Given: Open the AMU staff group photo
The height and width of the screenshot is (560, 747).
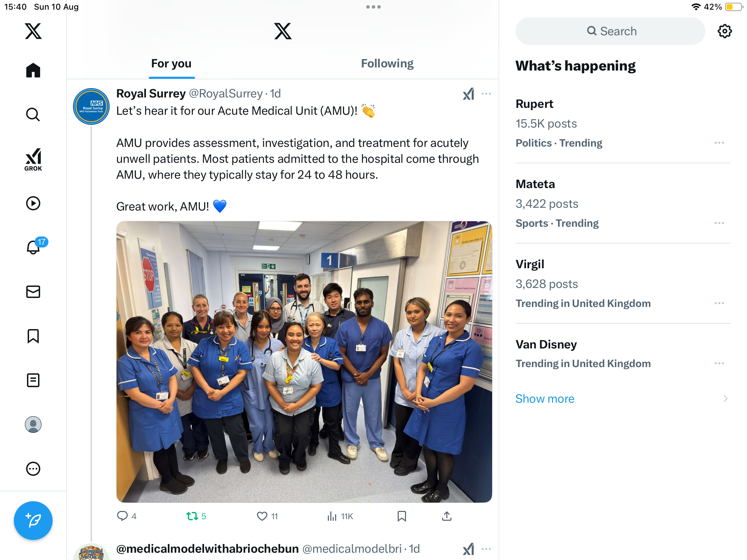Looking at the screenshot, I should point(304,362).
